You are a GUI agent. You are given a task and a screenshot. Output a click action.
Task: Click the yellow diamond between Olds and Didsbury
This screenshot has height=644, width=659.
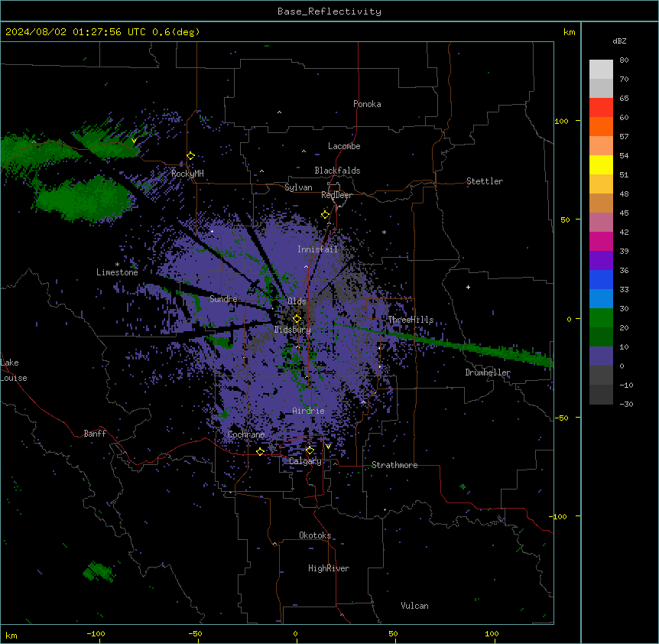297,318
